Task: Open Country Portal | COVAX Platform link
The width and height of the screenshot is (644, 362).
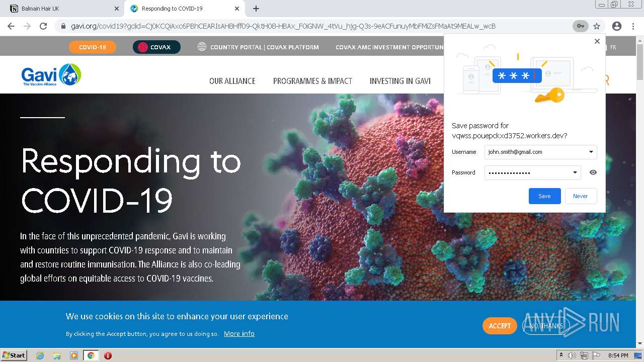Action: pos(264,47)
